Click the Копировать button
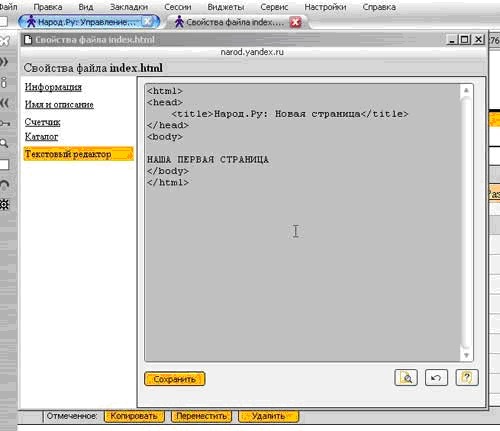 pos(134,416)
